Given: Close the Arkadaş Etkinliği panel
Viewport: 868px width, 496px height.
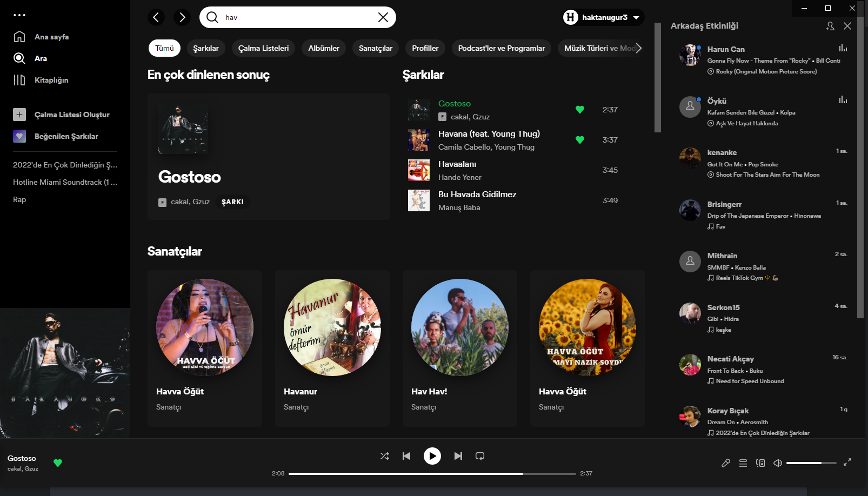Looking at the screenshot, I should coord(847,26).
